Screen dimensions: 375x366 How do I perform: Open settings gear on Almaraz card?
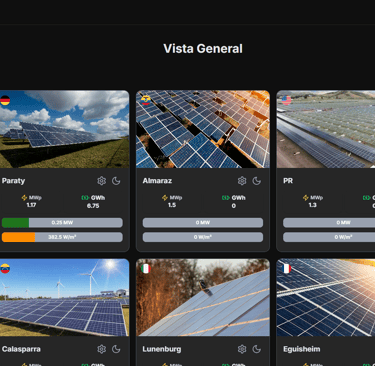pos(242,181)
